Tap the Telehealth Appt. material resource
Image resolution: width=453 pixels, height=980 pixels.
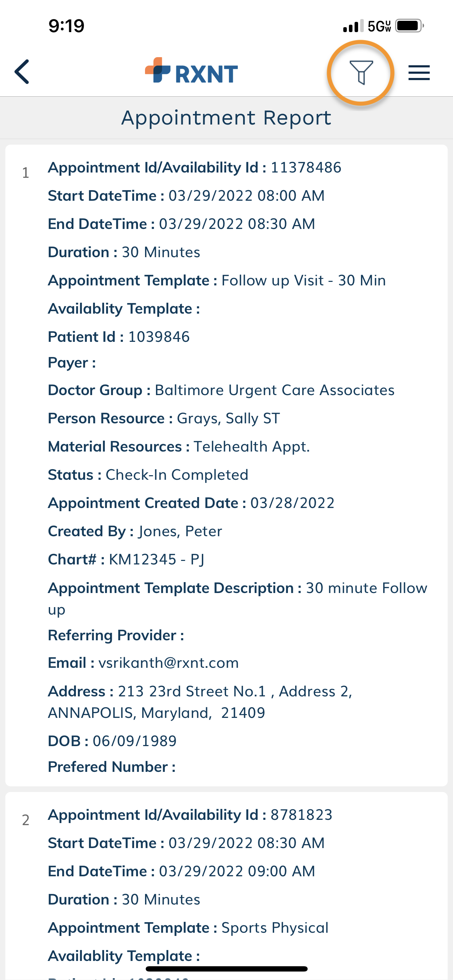[252, 447]
